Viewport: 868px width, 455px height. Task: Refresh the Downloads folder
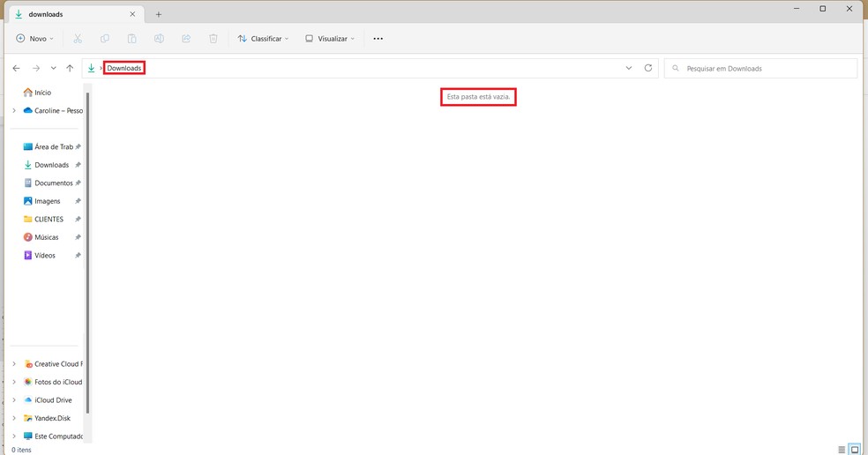[x=648, y=68]
